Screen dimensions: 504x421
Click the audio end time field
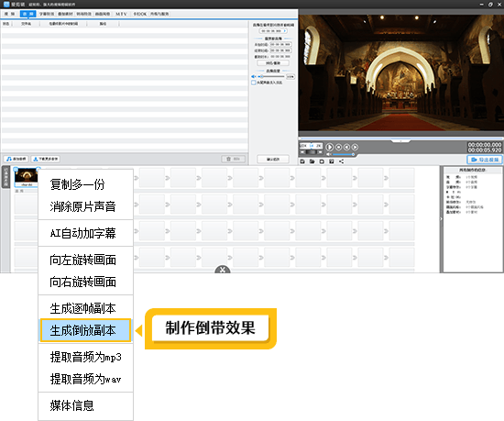pos(280,50)
